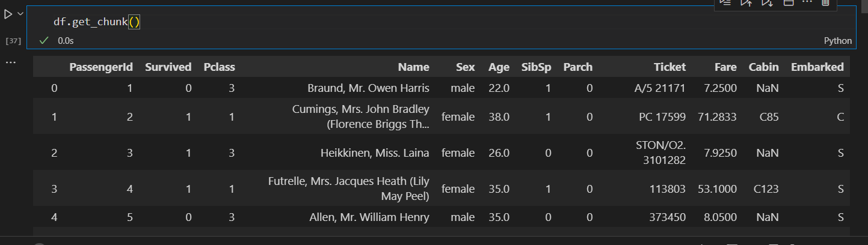Click Run by Line icon in toolbar
The width and height of the screenshot is (868, 245).
pyautogui.click(x=725, y=3)
